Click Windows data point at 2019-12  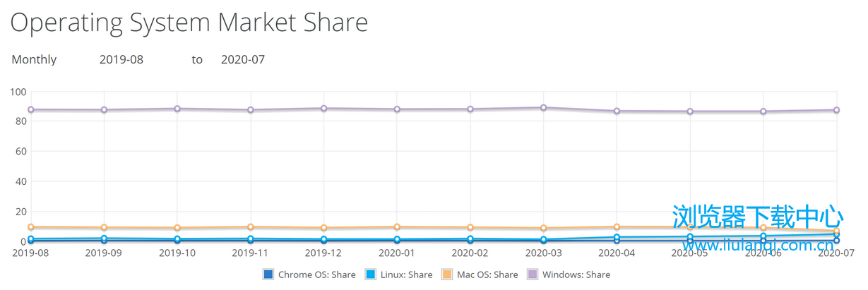[x=323, y=109]
